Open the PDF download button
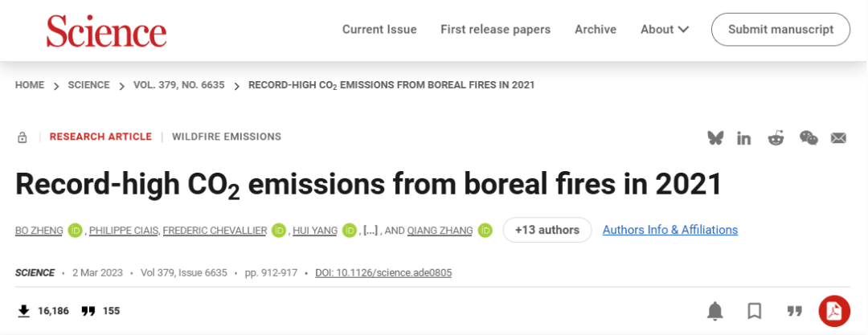Viewport: 868px width, 335px height. [x=834, y=311]
